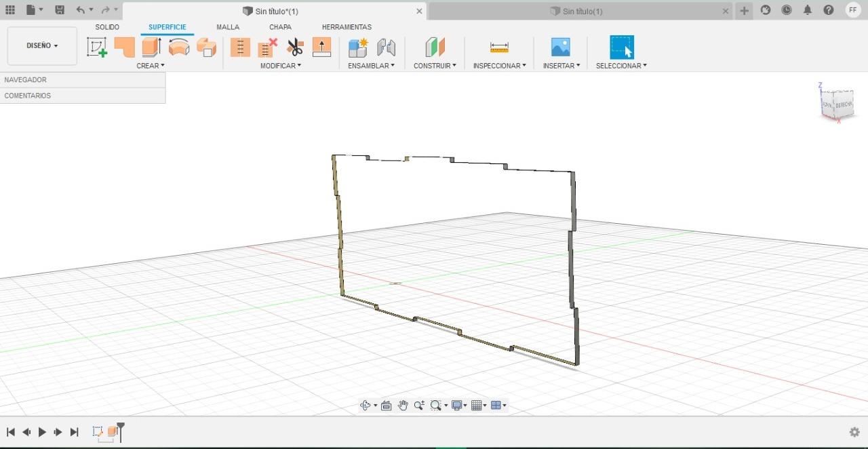Select the Joint tool in Ensamblar
Viewport: 868px width, 449px height.
(x=386, y=47)
